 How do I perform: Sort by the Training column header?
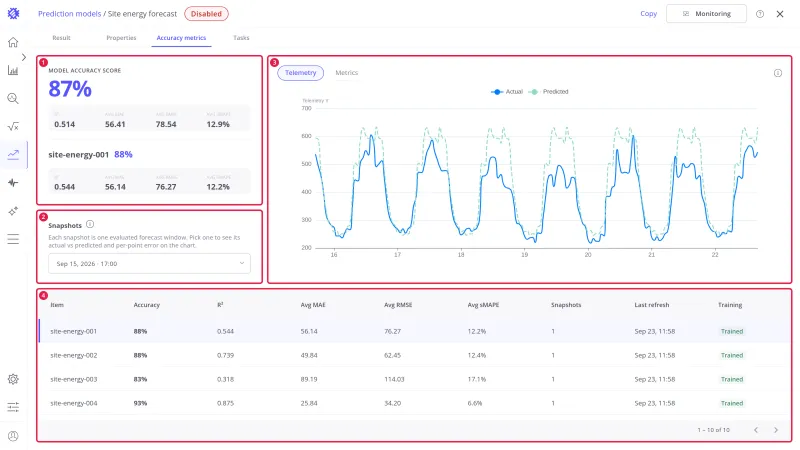tap(730, 305)
